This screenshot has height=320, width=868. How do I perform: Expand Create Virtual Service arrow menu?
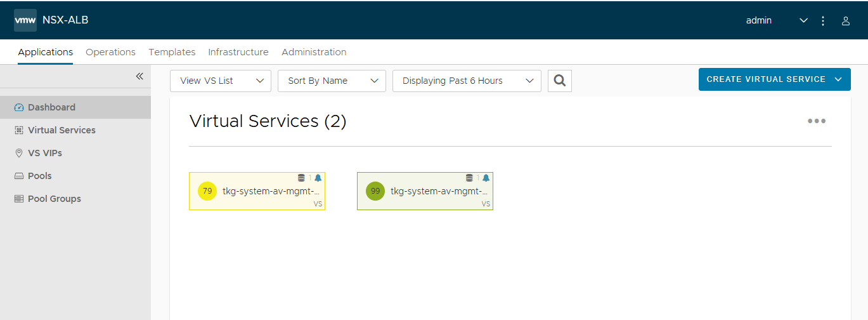pyautogui.click(x=838, y=79)
